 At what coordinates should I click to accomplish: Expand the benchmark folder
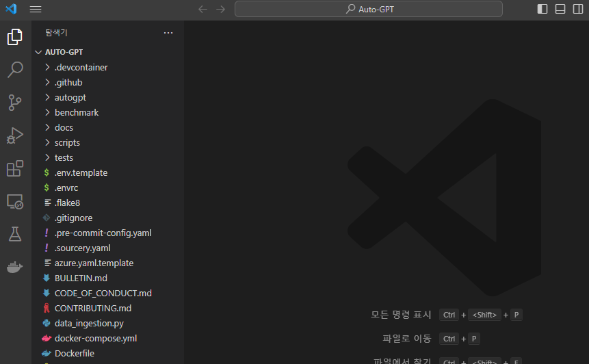pyautogui.click(x=108, y=112)
